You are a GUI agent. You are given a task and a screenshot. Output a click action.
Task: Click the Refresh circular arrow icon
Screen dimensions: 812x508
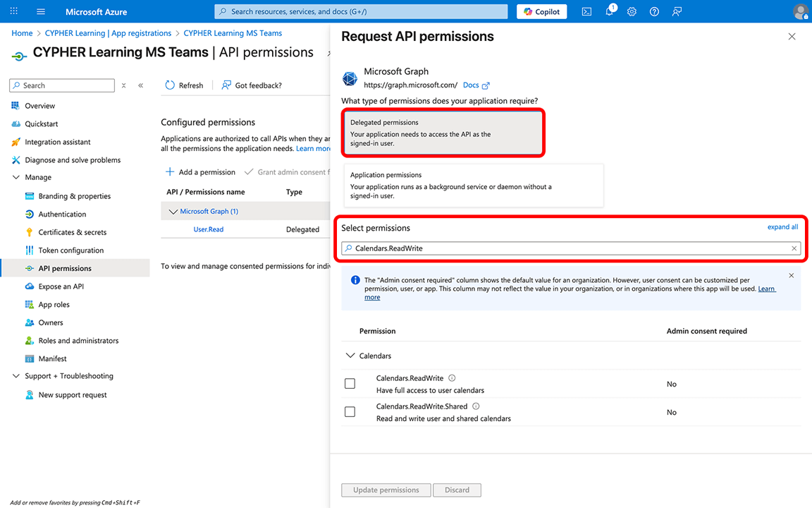(170, 85)
